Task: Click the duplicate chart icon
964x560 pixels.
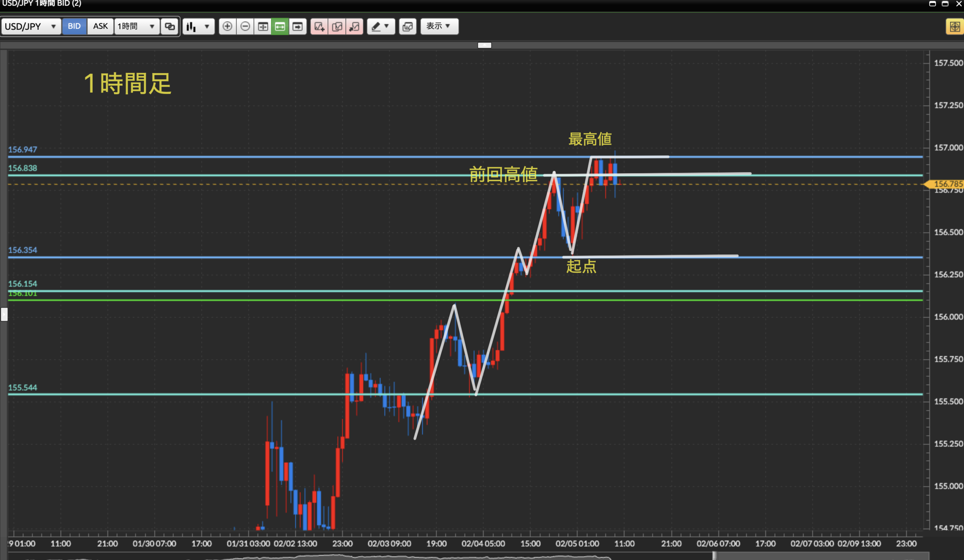Action: click(337, 26)
